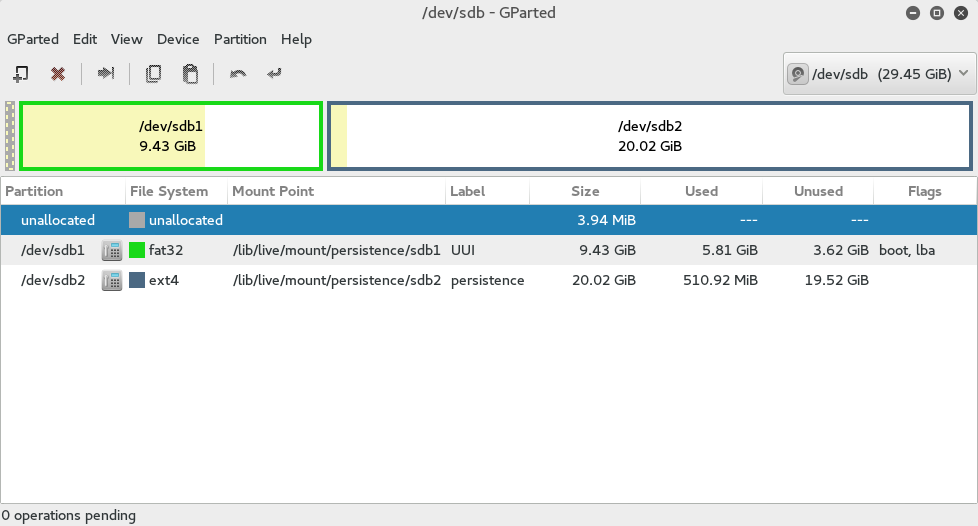Select the /dev/sdb2 block in disk map
978x526 pixels.
650,136
